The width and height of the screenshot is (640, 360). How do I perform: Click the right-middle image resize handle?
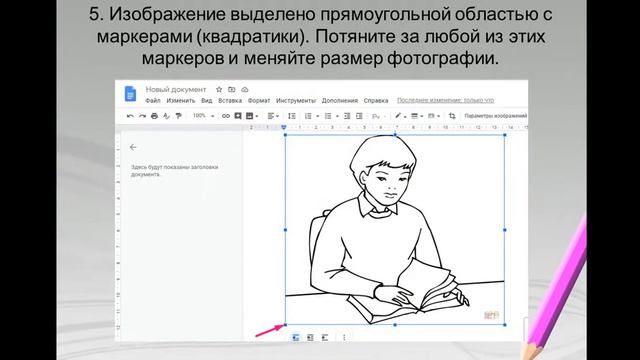505,230
